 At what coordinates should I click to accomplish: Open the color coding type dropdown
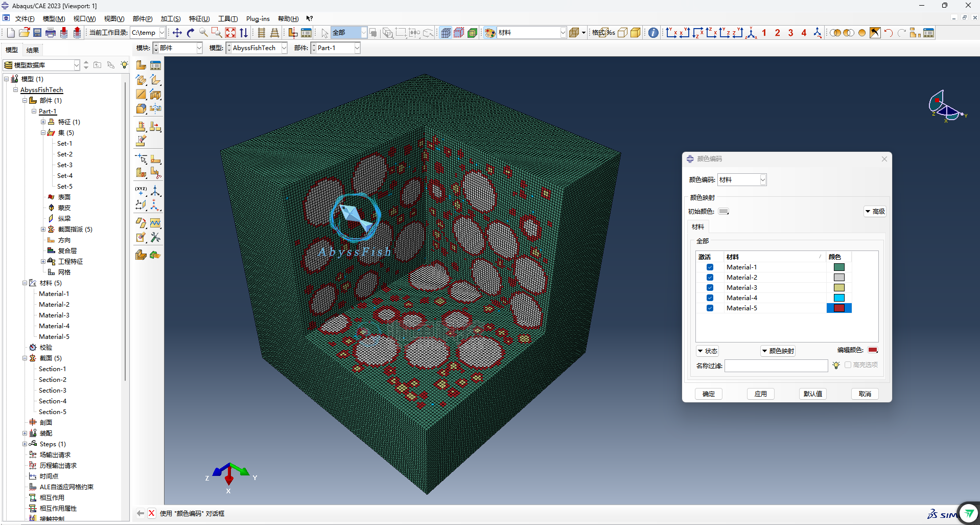pyautogui.click(x=742, y=180)
